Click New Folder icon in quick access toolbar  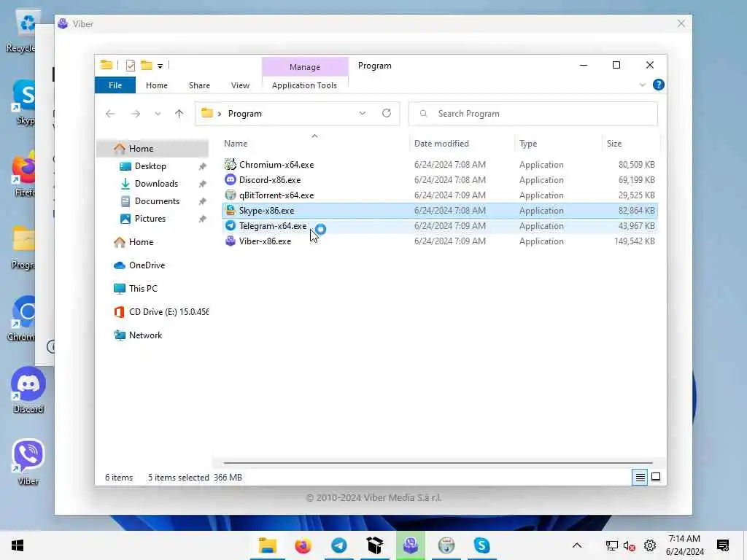coord(146,65)
